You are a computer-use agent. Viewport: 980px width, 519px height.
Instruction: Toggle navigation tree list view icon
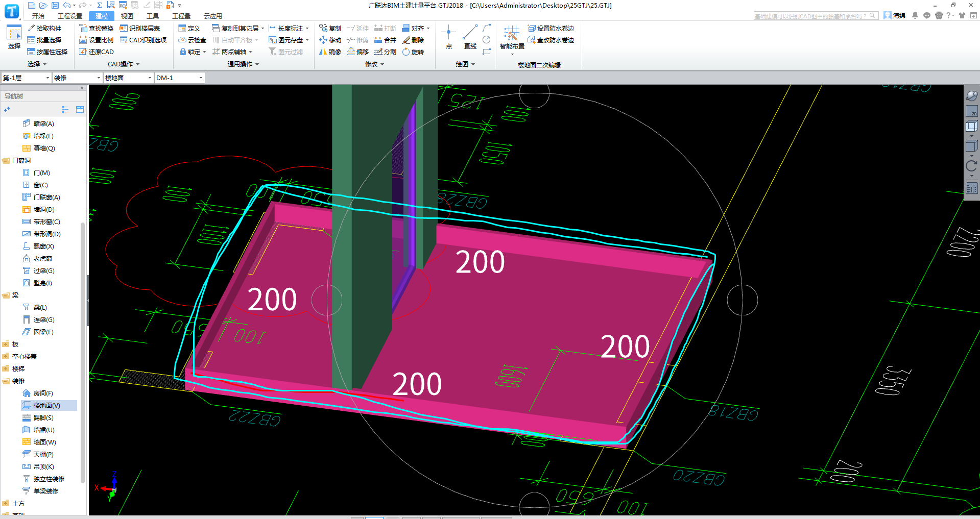(65, 109)
